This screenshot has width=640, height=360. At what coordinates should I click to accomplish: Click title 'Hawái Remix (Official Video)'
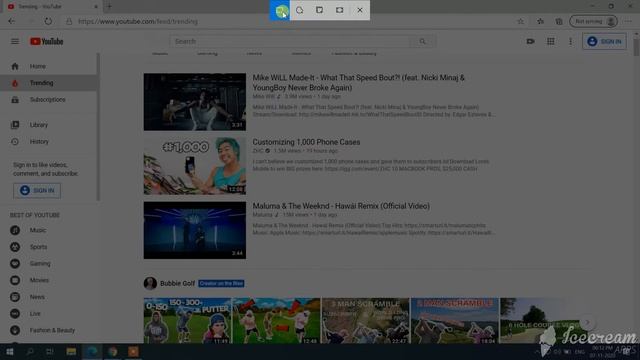point(341,206)
